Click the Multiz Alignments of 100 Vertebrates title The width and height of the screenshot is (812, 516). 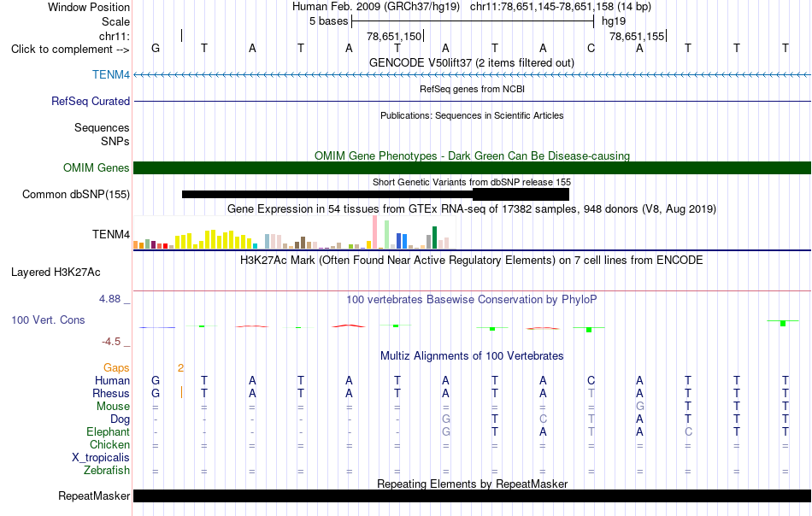(472, 355)
